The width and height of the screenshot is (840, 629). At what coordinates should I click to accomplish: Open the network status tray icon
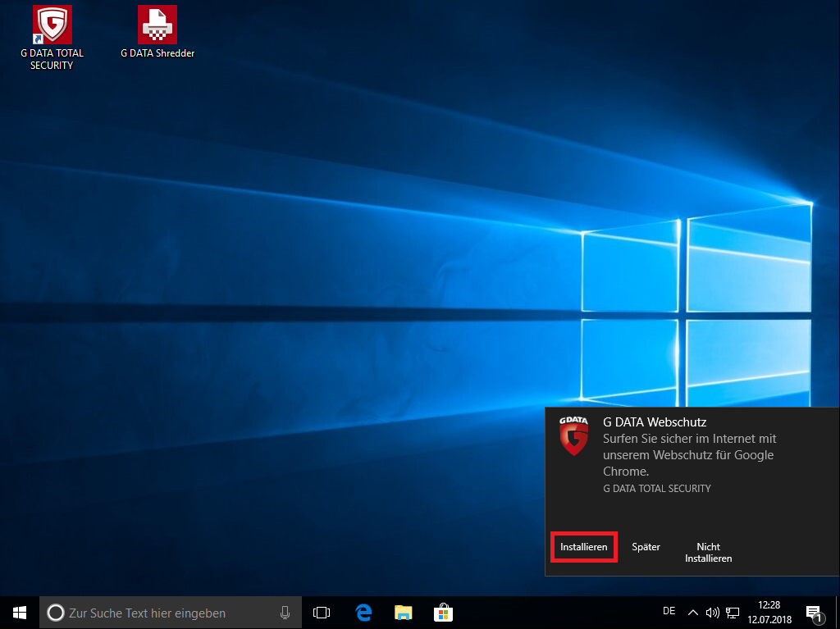[733, 613]
